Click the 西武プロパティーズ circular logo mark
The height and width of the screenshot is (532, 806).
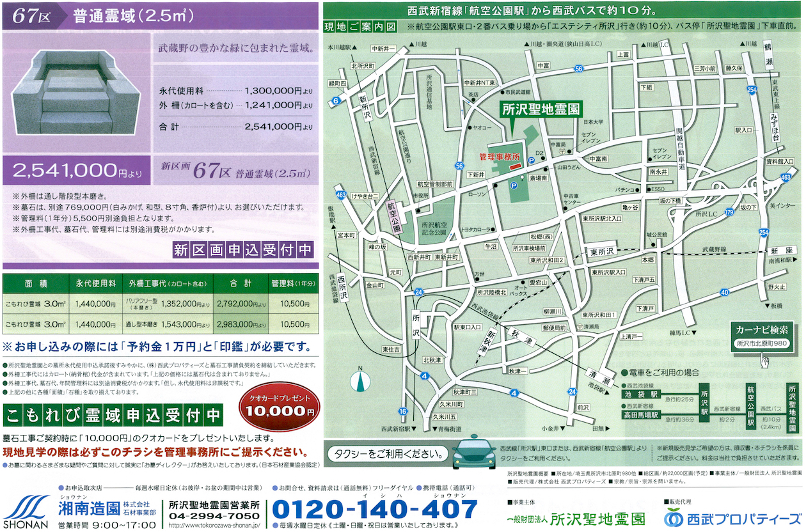pos(672,517)
